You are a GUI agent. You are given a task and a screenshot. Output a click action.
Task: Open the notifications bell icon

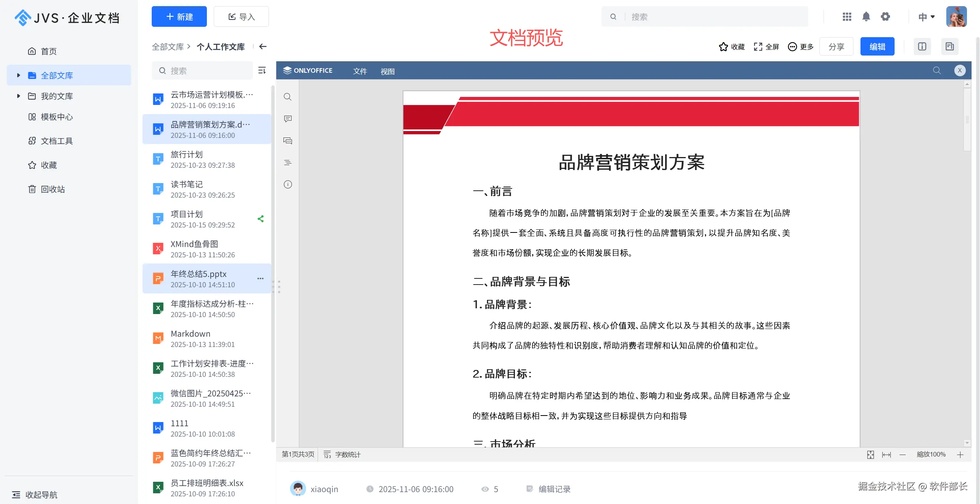coord(866,17)
